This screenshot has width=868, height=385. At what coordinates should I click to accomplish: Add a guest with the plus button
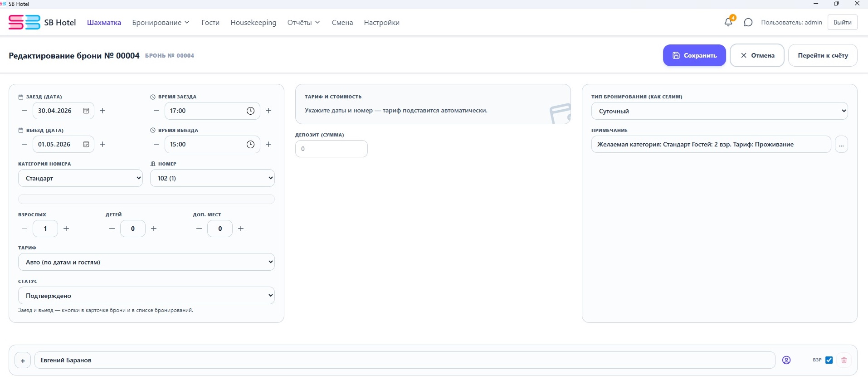click(23, 361)
